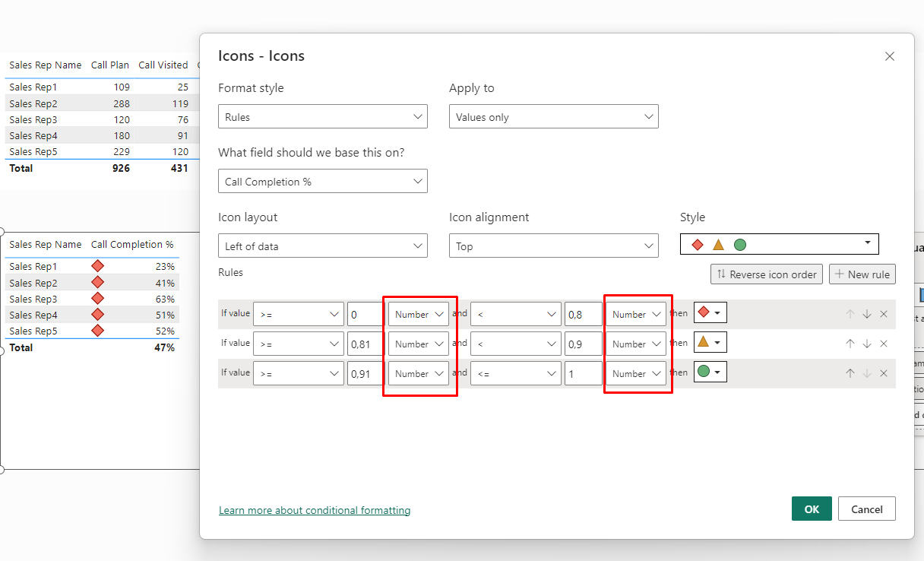Viewport: 924px width, 561px height.
Task: Open the yellow triangle icon picker
Action: click(x=710, y=342)
